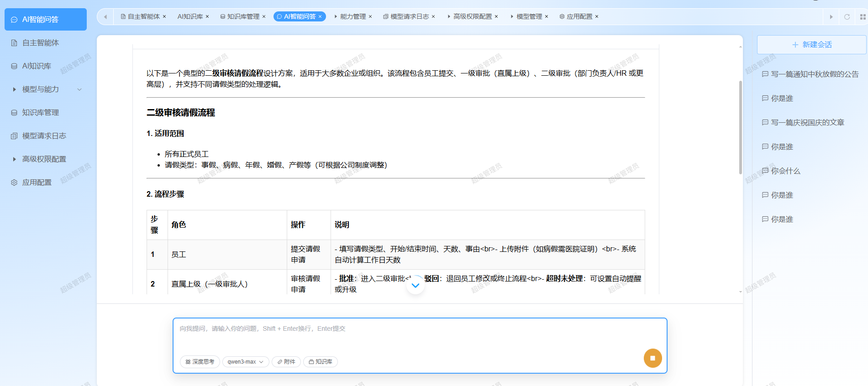This screenshot has width=868, height=386.
Task: Choose a knowledge base with 知识库 button
Action: (x=320, y=362)
